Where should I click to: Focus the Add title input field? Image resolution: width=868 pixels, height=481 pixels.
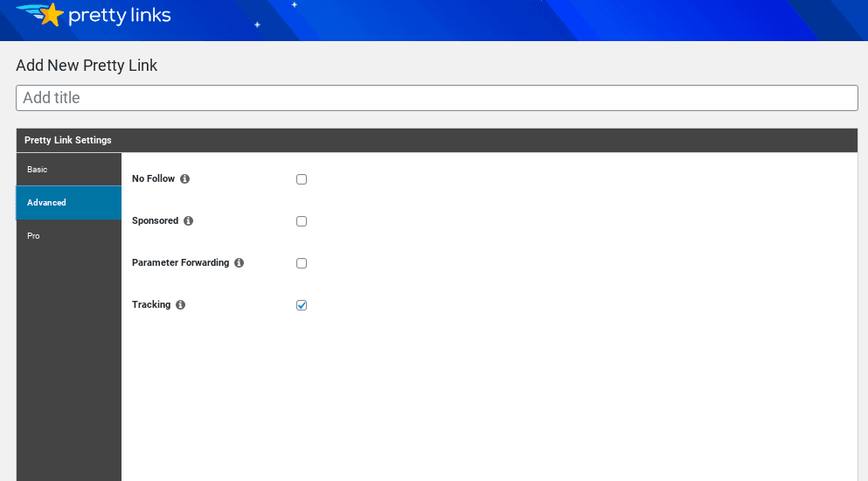point(437,98)
